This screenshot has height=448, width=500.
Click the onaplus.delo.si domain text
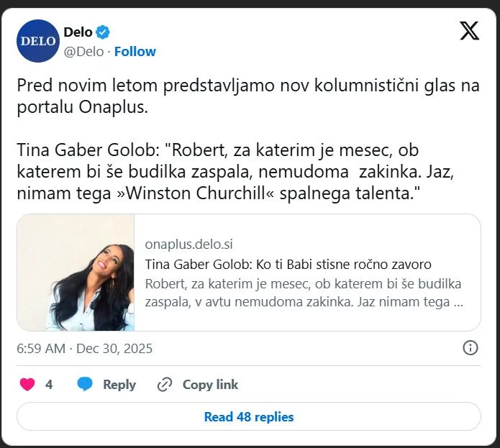[188, 244]
